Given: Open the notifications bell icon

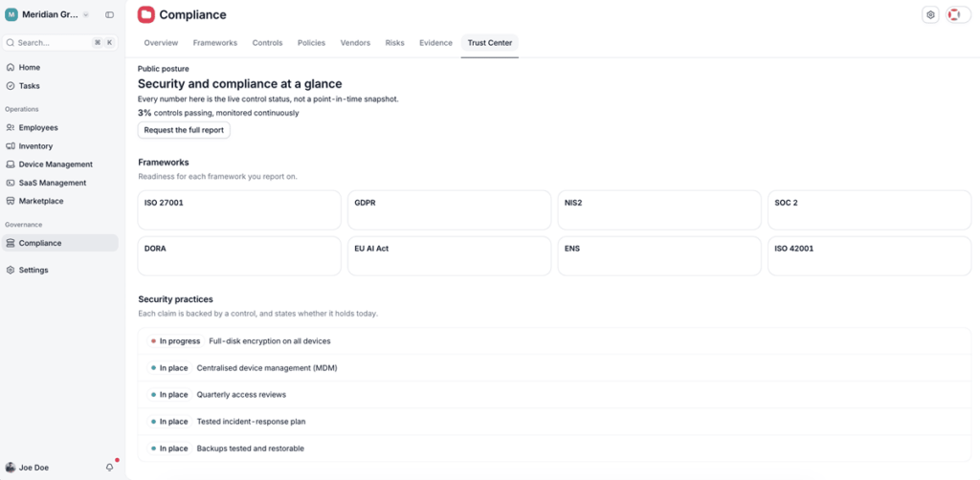Looking at the screenshot, I should [x=109, y=468].
